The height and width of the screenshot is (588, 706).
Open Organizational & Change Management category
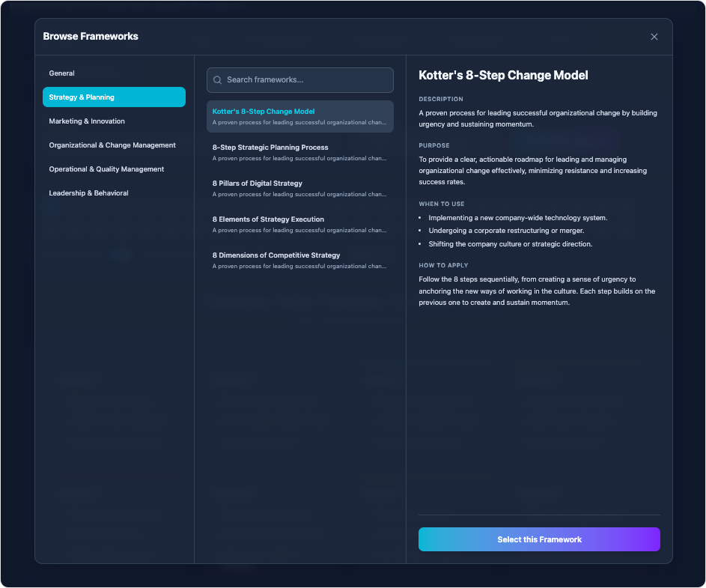[112, 145]
